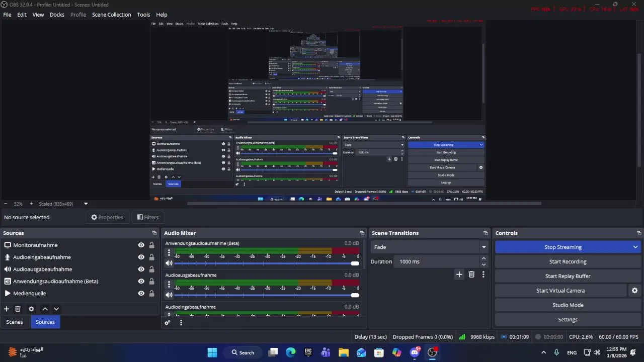
Task: Enable Studio Mode
Action: pos(568,305)
